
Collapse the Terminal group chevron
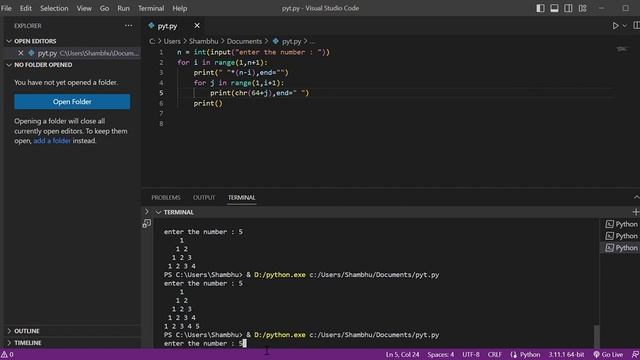(x=158, y=212)
